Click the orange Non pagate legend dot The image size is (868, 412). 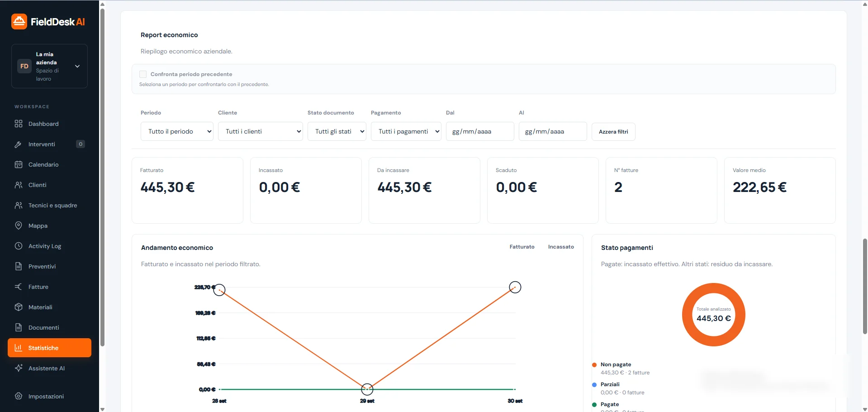(x=594, y=365)
